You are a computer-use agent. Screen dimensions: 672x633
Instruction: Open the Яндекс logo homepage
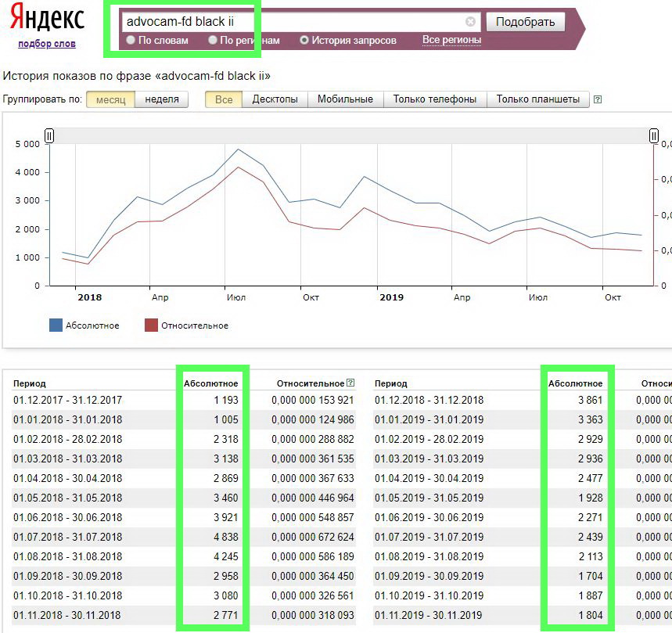tap(47, 19)
